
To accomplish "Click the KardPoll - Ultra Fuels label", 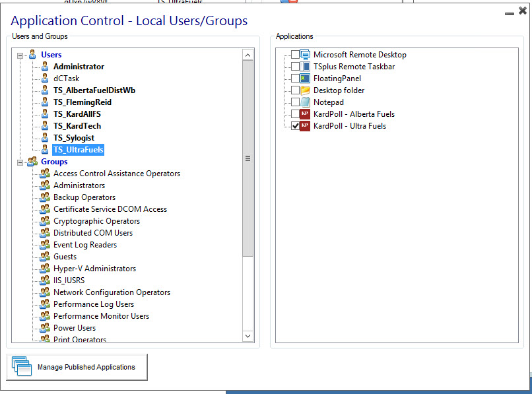I will (x=350, y=126).
